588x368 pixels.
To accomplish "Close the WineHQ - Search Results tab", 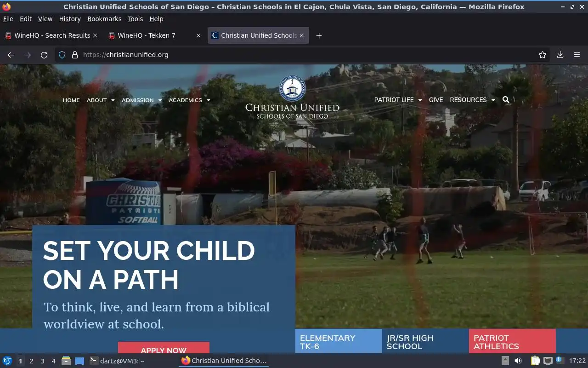I will (x=95, y=35).
